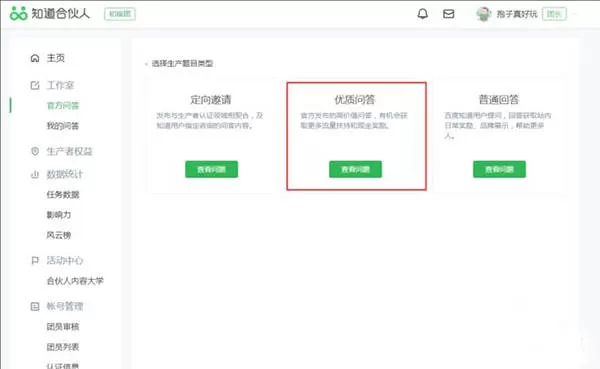Viewport: 600px width, 369px height.
Task: Click the description text under 定向邀请
Action: 210,120
